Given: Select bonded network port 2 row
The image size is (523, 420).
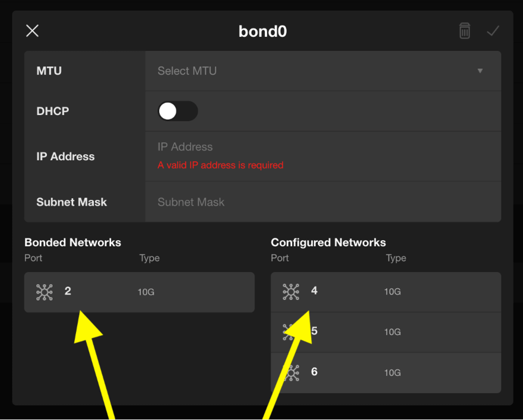Looking at the screenshot, I should click(x=139, y=292).
